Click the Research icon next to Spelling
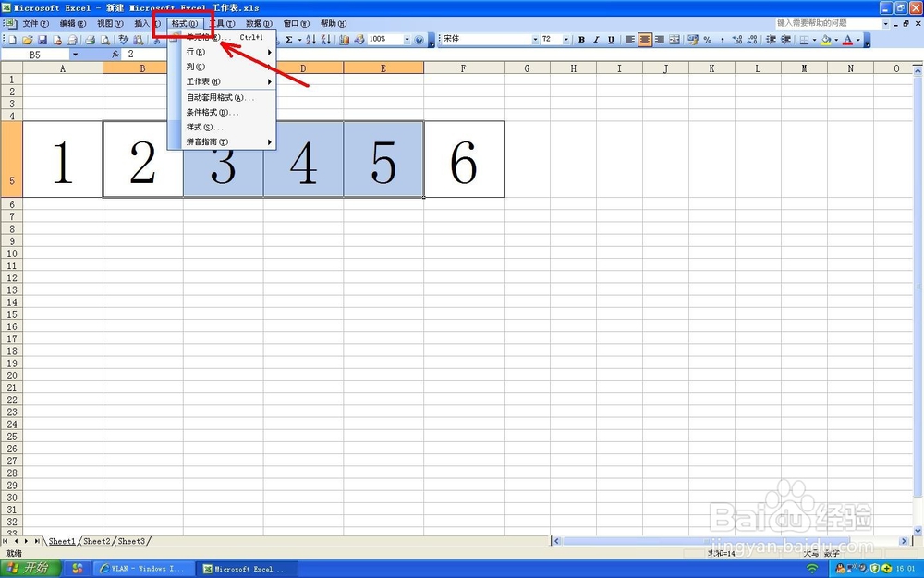This screenshot has width=924, height=578. (138, 40)
